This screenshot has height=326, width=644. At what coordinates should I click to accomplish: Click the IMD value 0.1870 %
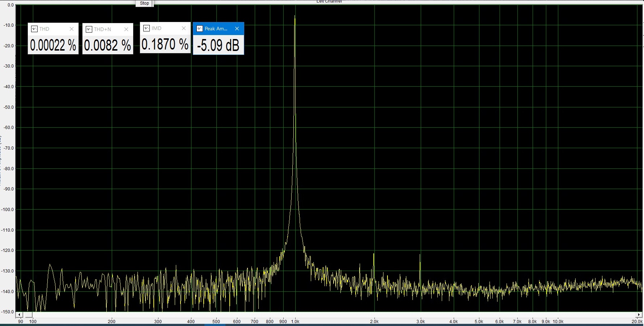[165, 44]
